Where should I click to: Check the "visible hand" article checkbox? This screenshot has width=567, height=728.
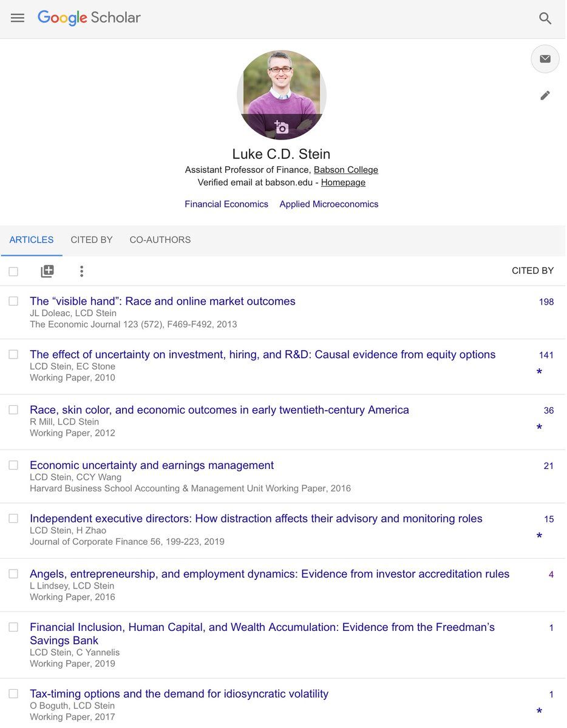(x=13, y=301)
